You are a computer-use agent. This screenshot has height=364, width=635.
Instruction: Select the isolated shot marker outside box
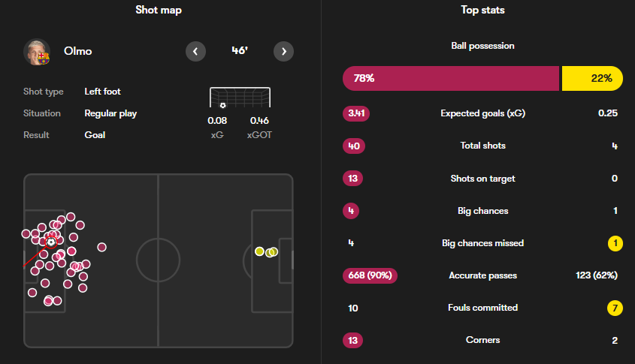(x=101, y=247)
